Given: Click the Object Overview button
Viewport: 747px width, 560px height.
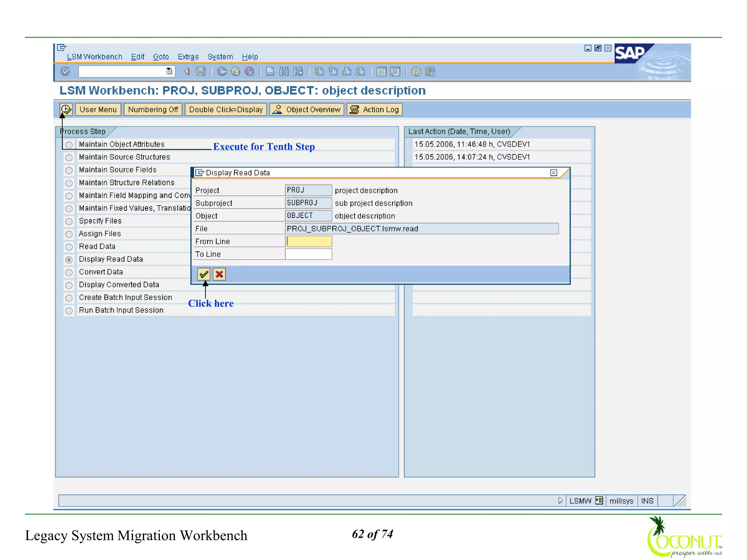Looking at the screenshot, I should (307, 109).
